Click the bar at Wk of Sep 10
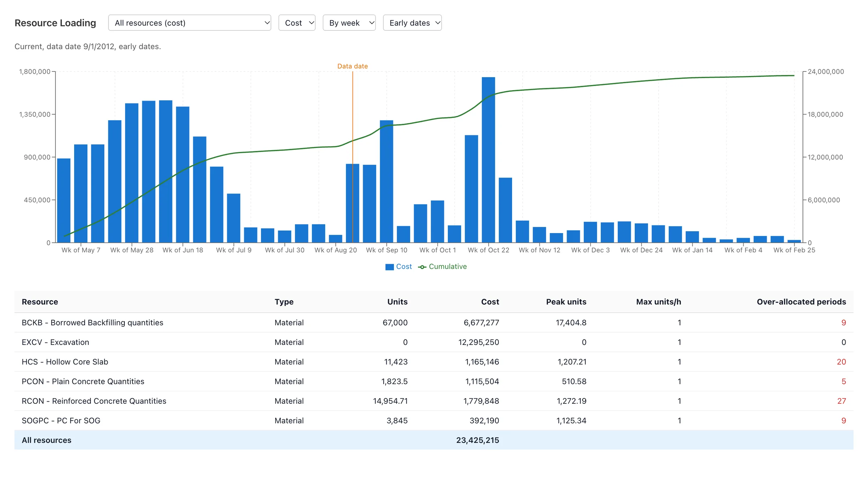The height and width of the screenshot is (486, 868). (386, 181)
